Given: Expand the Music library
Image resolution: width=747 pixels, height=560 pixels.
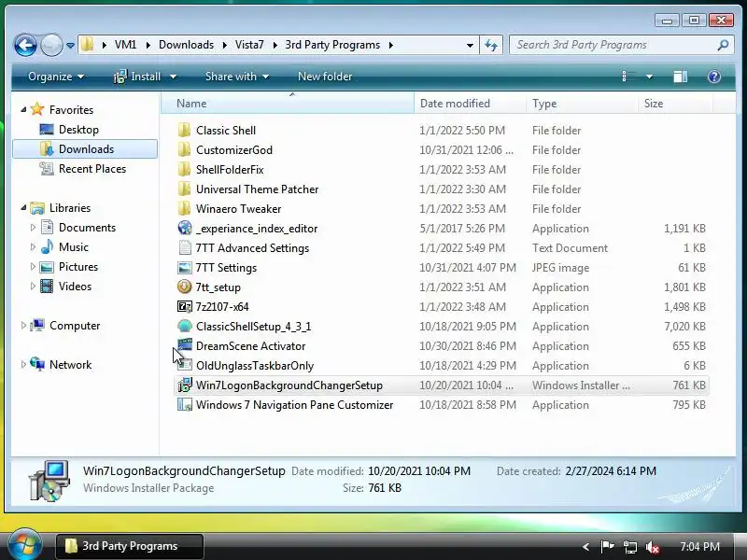Looking at the screenshot, I should [33, 247].
